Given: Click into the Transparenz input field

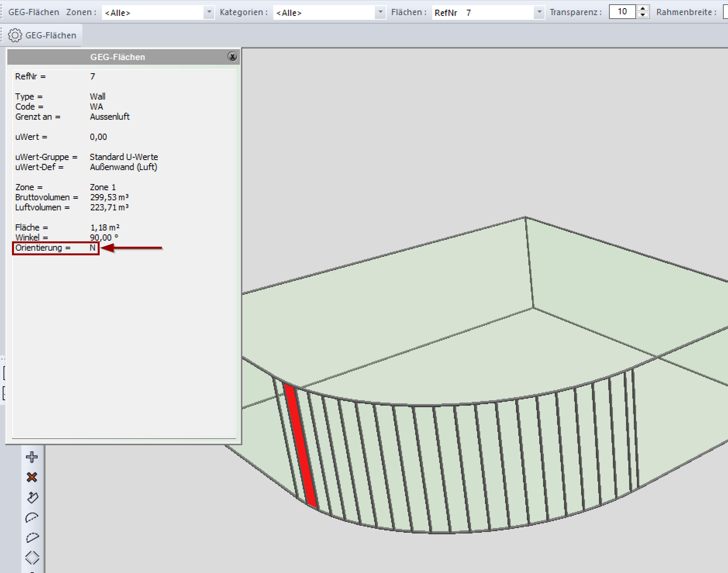Looking at the screenshot, I should [622, 12].
